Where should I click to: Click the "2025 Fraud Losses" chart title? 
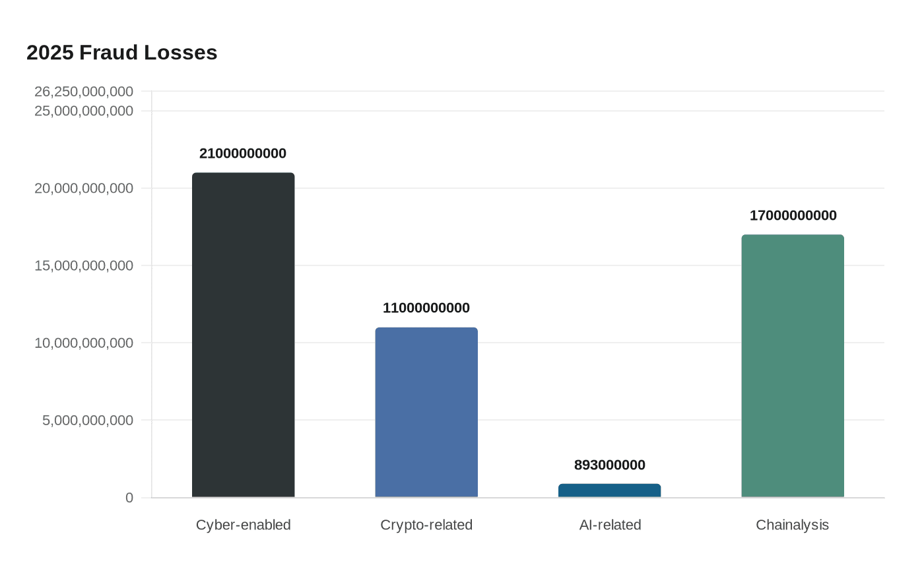[x=122, y=53]
